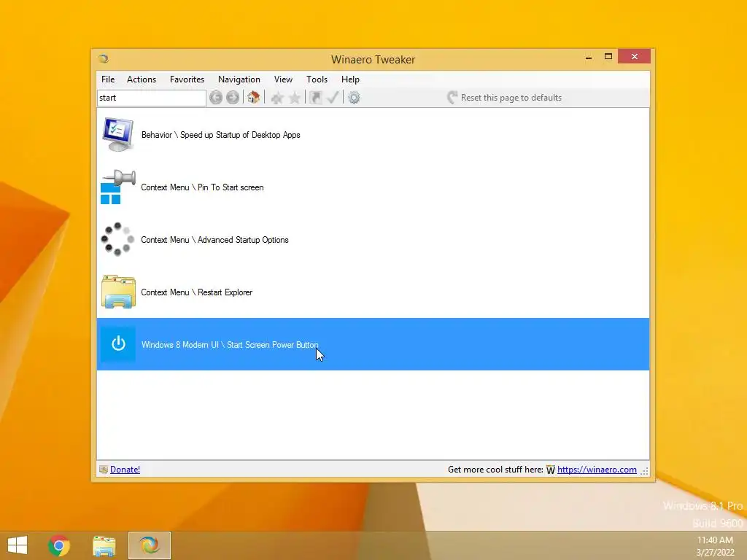The width and height of the screenshot is (747, 560).
Task: Open the Tools menu
Action: point(317,79)
